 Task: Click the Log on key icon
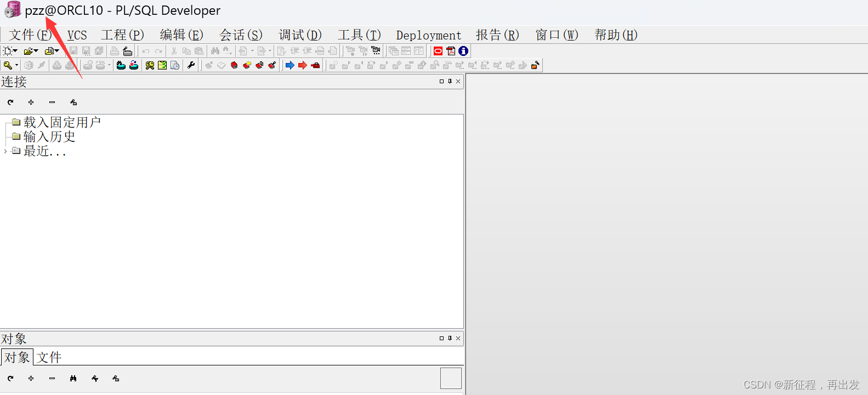click(x=8, y=65)
